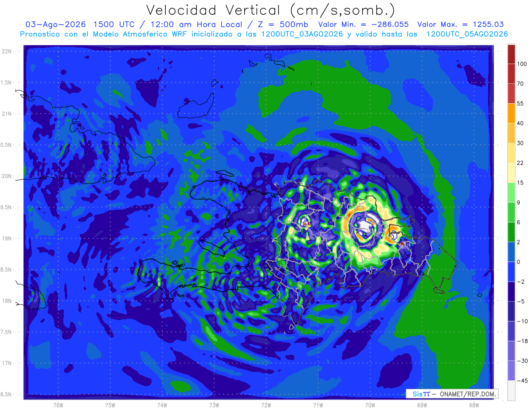Click the 17N latitude label
This screenshot has width=532, height=411.
point(7,363)
